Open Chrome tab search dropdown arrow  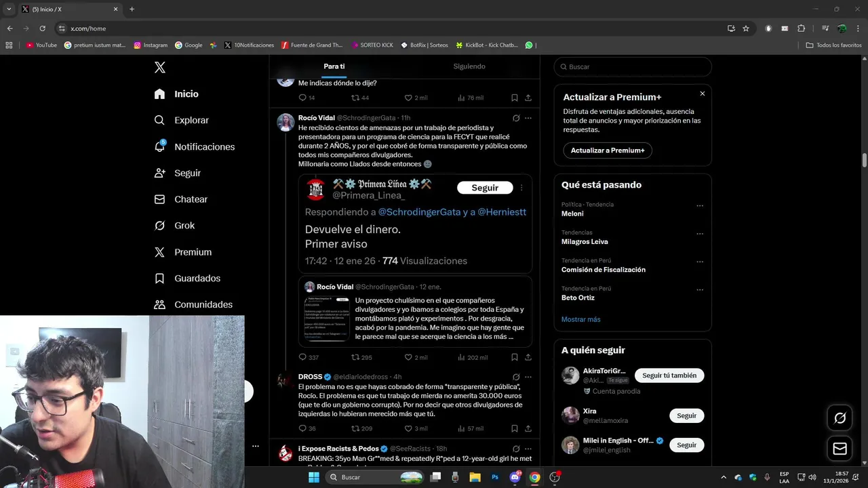[x=9, y=9]
